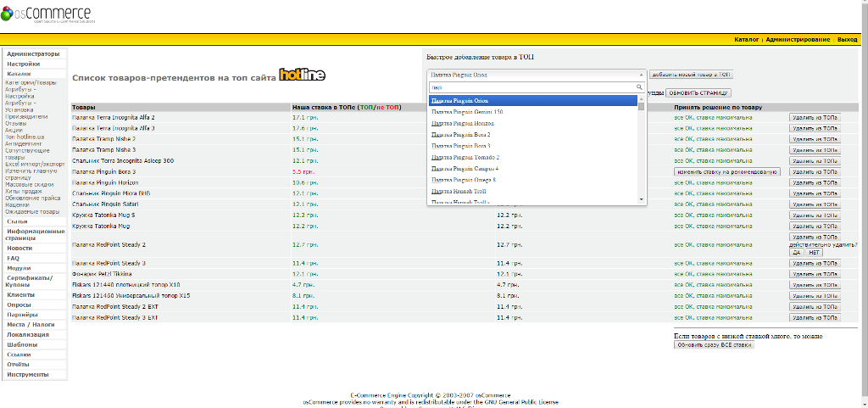Screen dimensions: 868x408
Task: Confirm deletion with the ДА button
Action: [796, 253]
